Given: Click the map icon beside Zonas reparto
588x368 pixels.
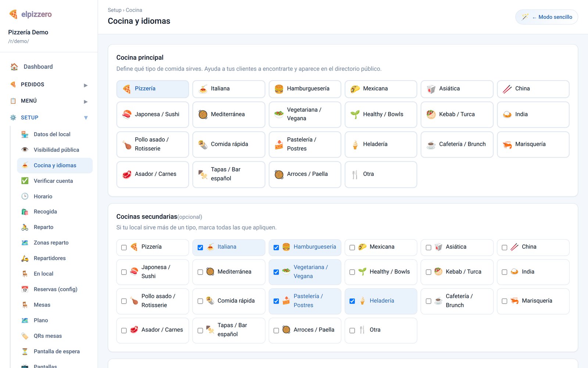Looking at the screenshot, I should (x=25, y=243).
